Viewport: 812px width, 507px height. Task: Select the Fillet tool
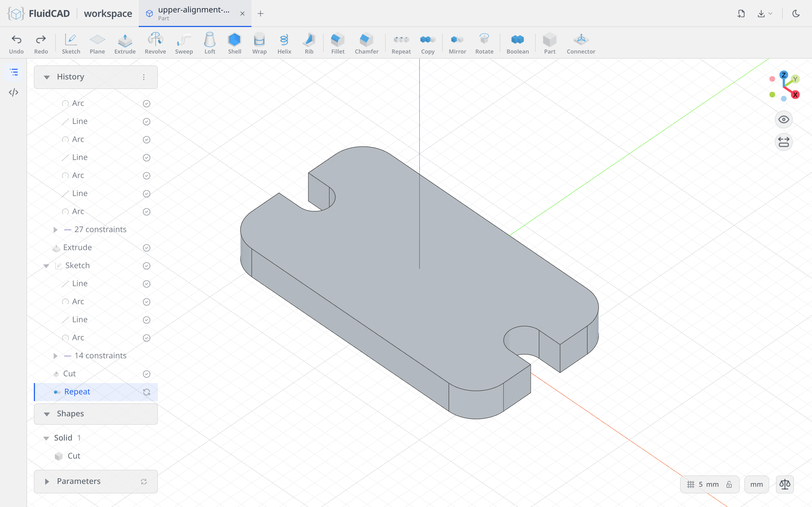pyautogui.click(x=337, y=43)
